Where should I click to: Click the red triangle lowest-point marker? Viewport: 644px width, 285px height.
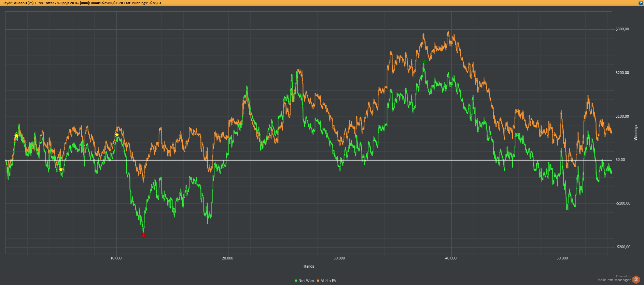click(144, 236)
